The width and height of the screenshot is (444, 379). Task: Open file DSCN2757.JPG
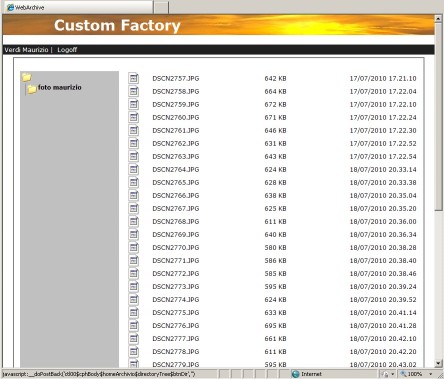[x=176, y=79]
